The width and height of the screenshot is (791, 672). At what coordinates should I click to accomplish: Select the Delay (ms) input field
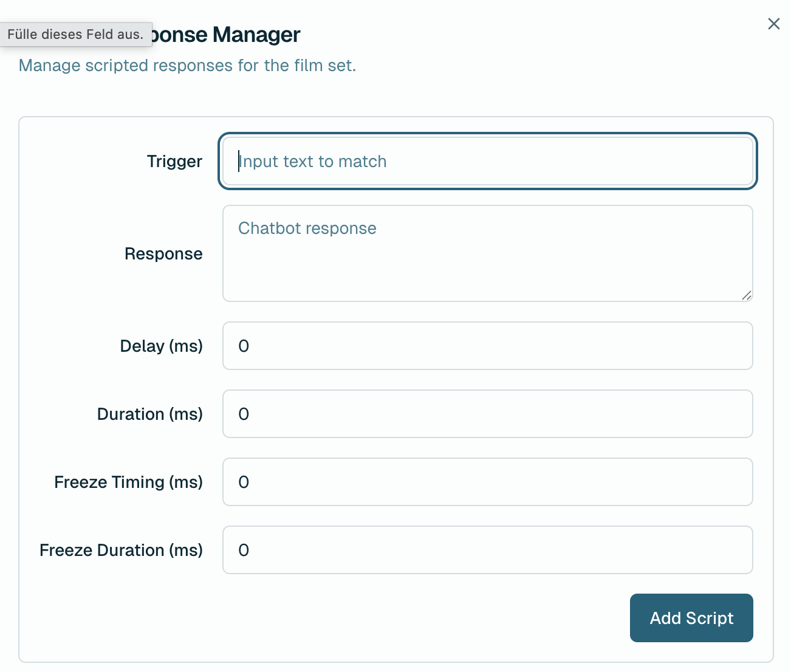coord(488,346)
